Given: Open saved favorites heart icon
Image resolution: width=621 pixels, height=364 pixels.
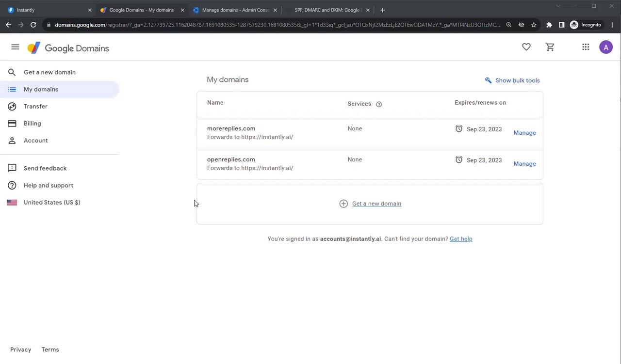Looking at the screenshot, I should pyautogui.click(x=526, y=47).
